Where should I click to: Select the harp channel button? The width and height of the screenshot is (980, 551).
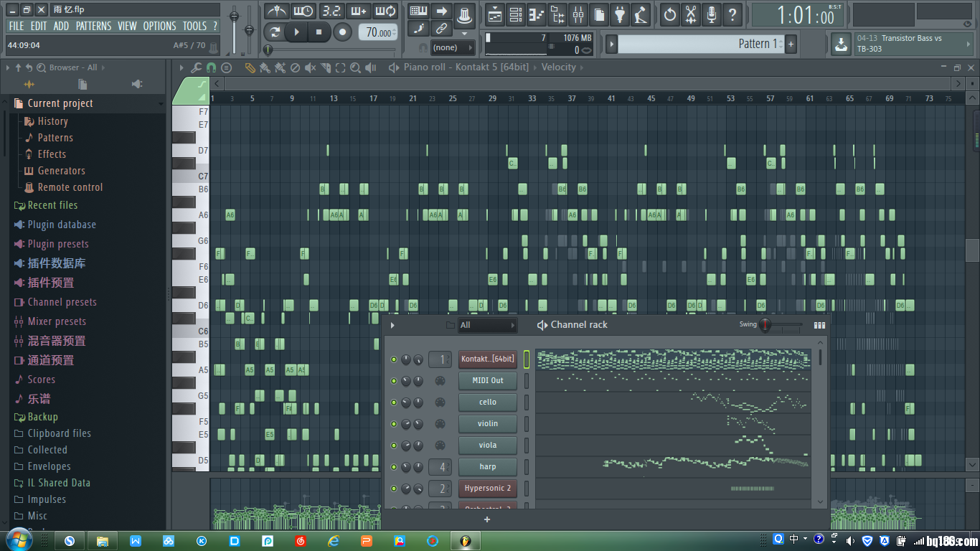pyautogui.click(x=488, y=467)
